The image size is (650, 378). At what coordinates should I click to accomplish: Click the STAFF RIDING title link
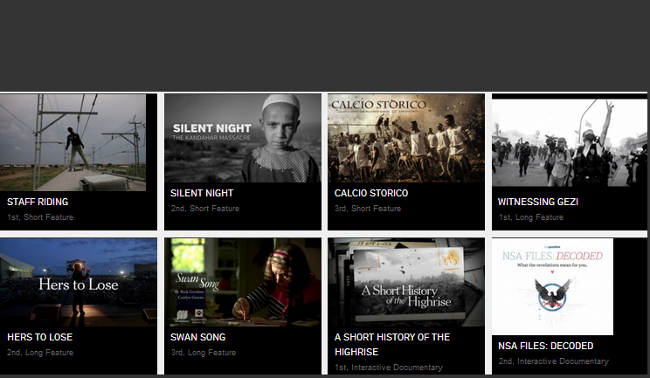[x=38, y=202]
